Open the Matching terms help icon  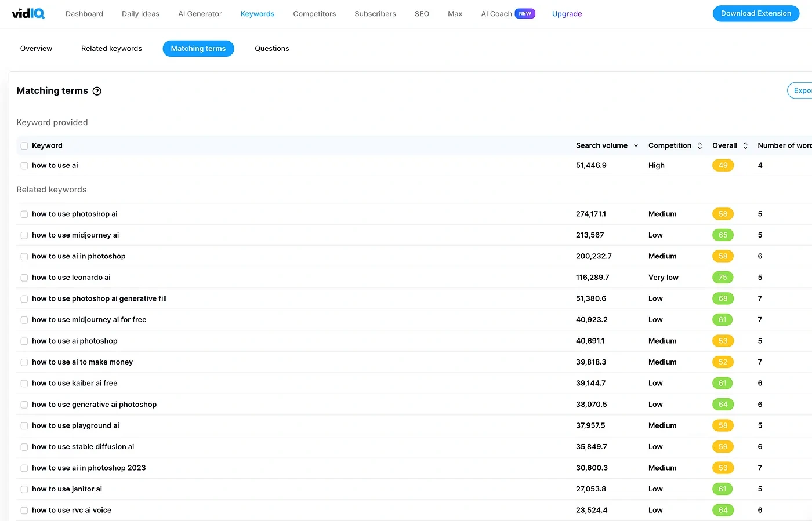[97, 91]
